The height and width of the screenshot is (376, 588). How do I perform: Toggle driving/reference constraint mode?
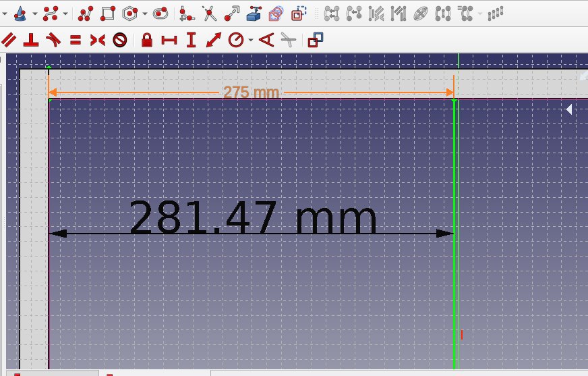pos(316,40)
